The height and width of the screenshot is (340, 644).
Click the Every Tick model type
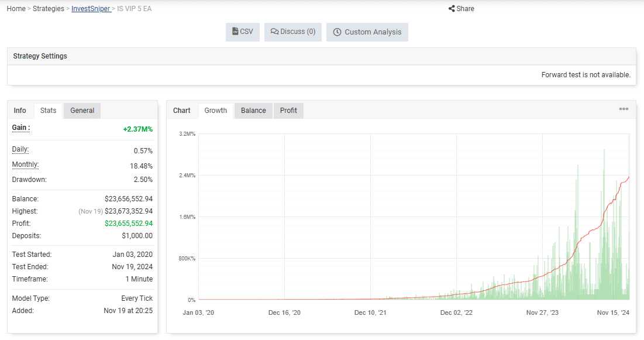point(137,298)
